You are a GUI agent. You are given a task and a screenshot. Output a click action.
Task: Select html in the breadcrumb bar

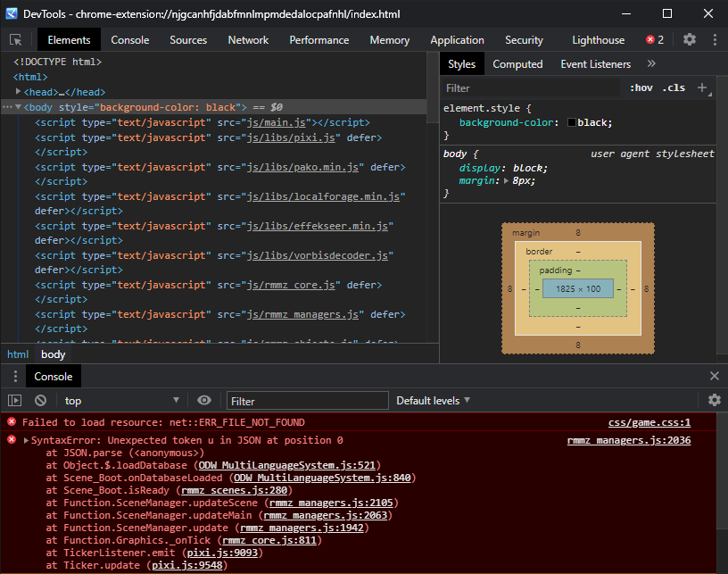pyautogui.click(x=18, y=354)
